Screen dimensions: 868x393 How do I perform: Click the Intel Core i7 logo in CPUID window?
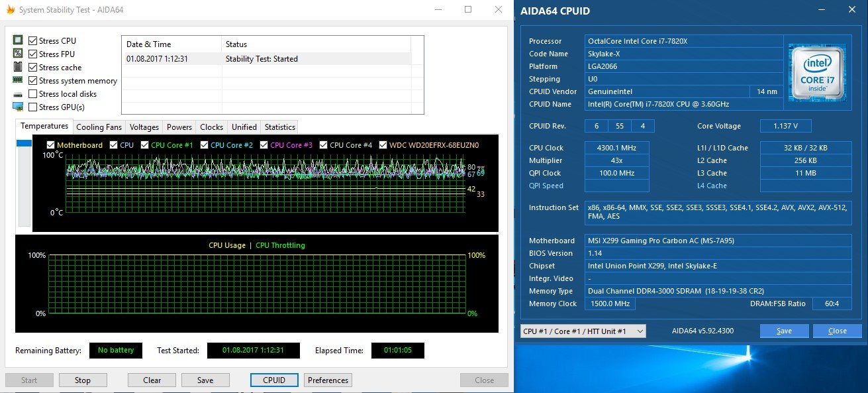point(816,73)
